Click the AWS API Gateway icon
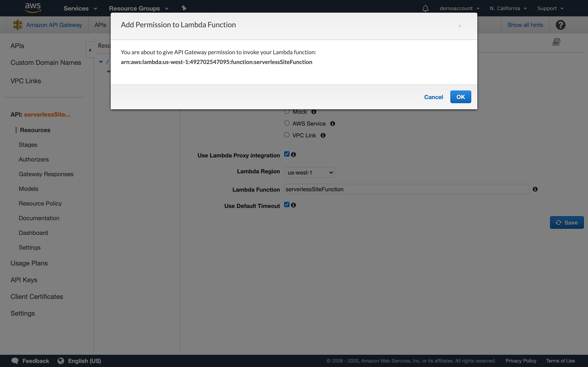588x367 pixels. [x=17, y=24]
